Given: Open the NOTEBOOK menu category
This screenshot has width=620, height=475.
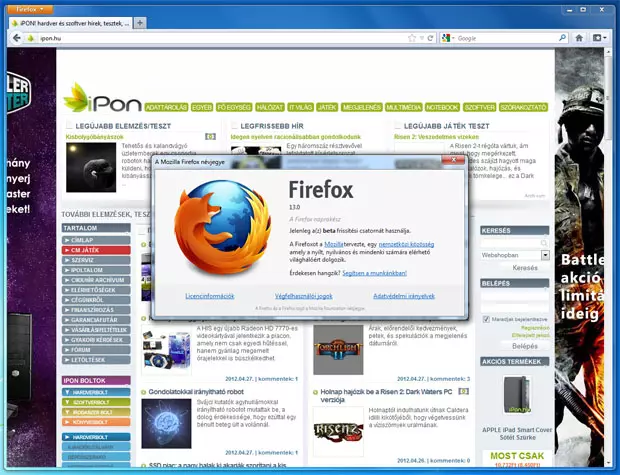Looking at the screenshot, I should pos(442,107).
